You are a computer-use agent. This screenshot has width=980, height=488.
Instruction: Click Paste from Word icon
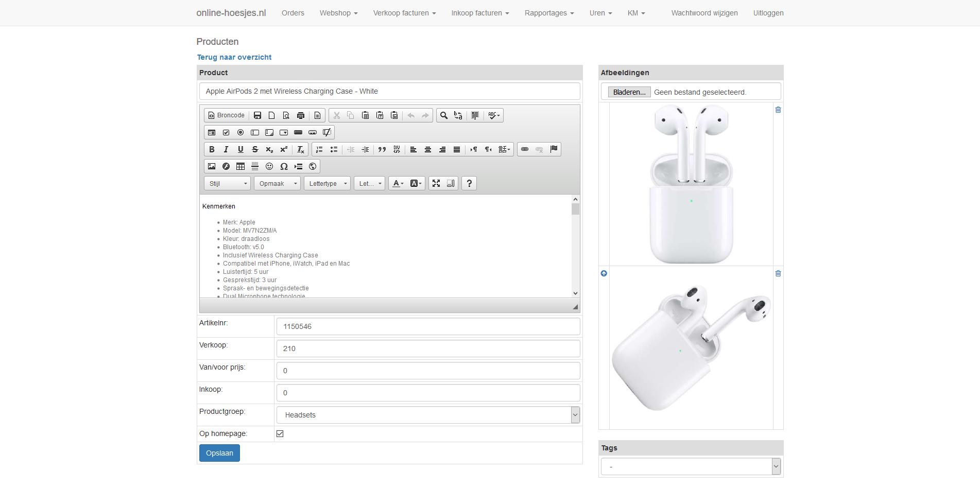[x=394, y=115]
